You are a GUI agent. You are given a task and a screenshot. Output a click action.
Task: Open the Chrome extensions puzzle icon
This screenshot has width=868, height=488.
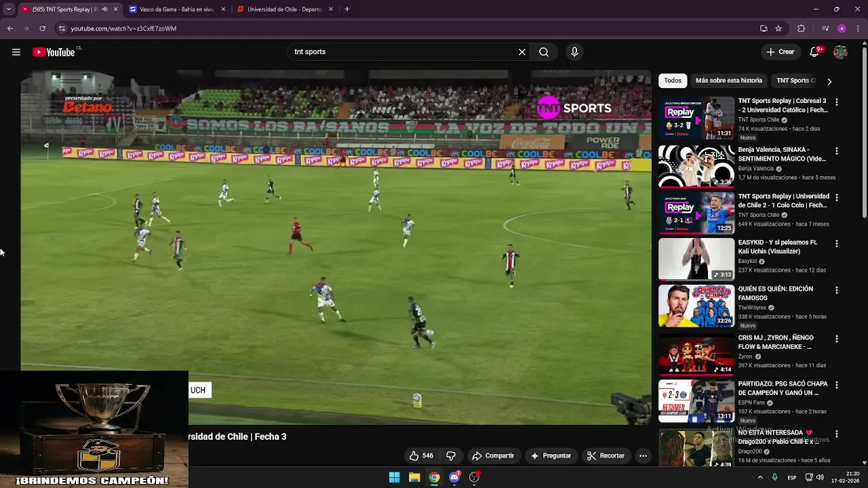[802, 28]
